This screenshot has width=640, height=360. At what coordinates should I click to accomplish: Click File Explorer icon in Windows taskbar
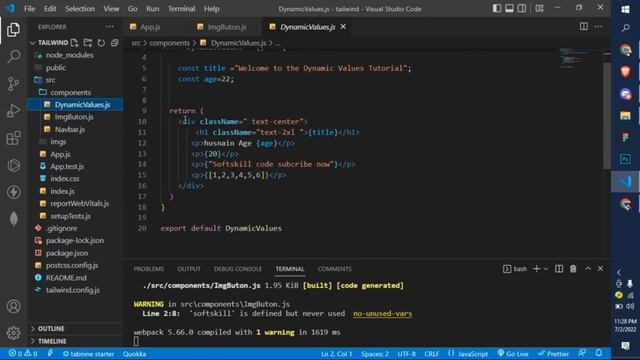click(x=625, y=116)
